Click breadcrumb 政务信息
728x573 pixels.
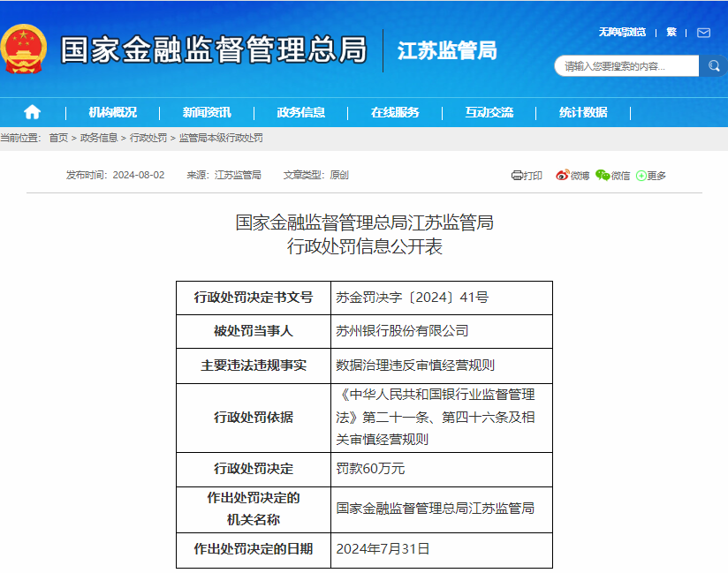click(x=99, y=138)
